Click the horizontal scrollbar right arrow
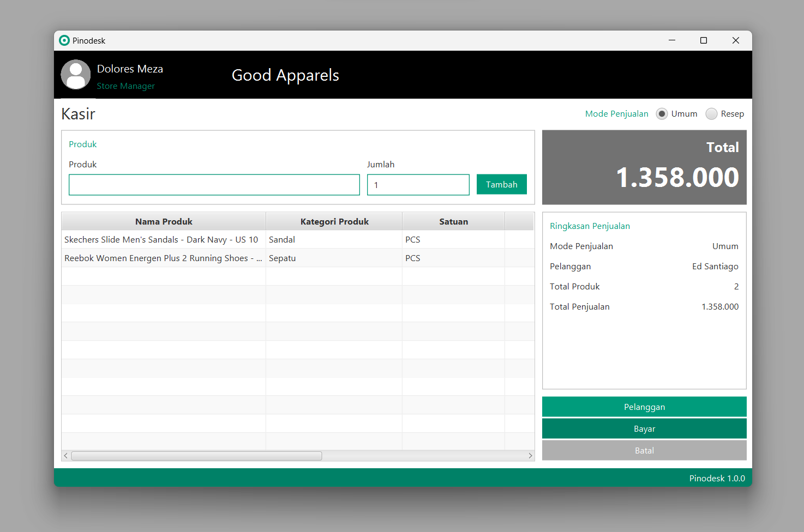804x532 pixels. (x=530, y=456)
